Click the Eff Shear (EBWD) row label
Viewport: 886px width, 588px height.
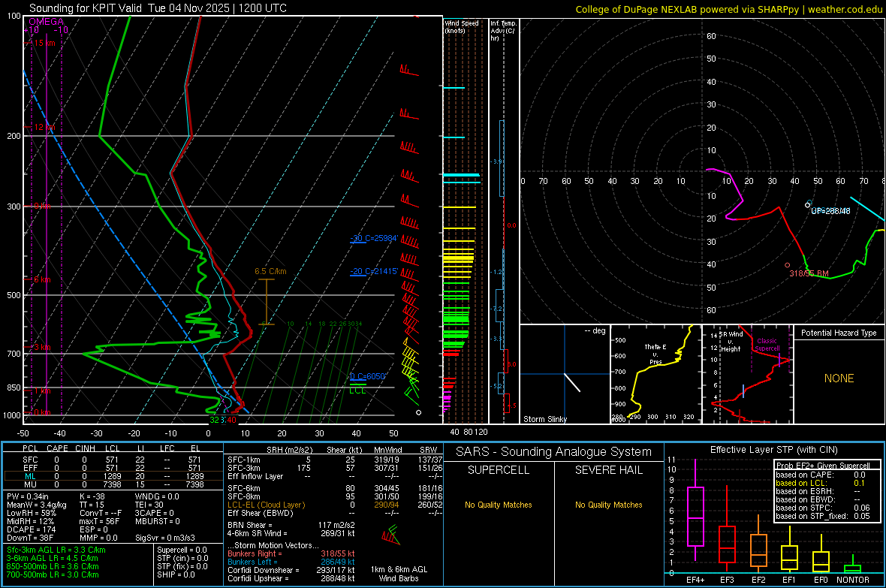pos(261,514)
